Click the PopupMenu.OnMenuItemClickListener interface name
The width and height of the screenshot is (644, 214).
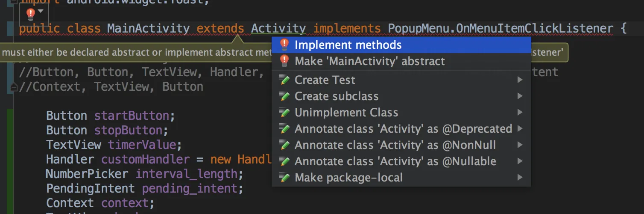501,29
